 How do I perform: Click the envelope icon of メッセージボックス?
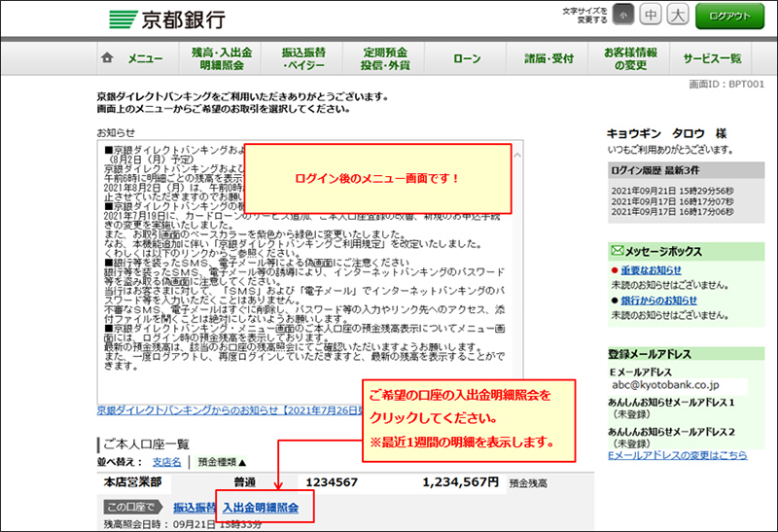pos(617,251)
